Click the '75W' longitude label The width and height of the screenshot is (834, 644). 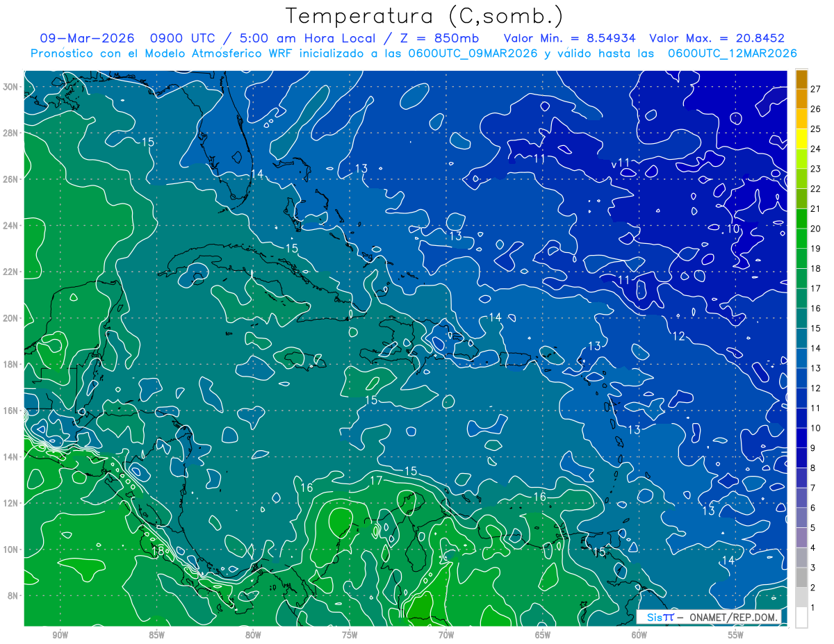coord(350,634)
